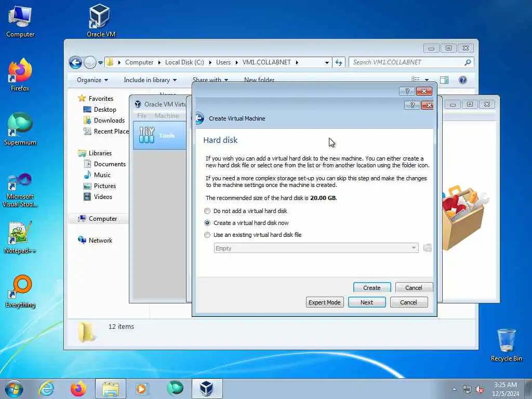
Task: Open the recent locations dropdown arrow in Explorer
Action: [x=100, y=63]
